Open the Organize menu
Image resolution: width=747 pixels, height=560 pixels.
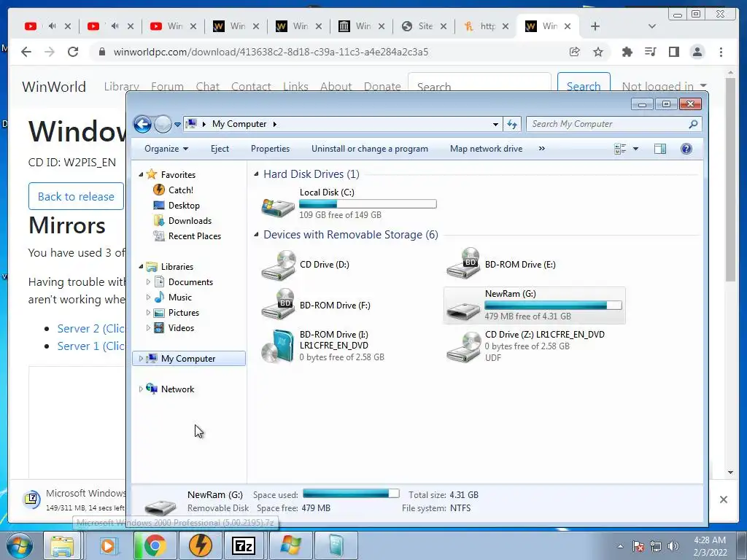(166, 149)
